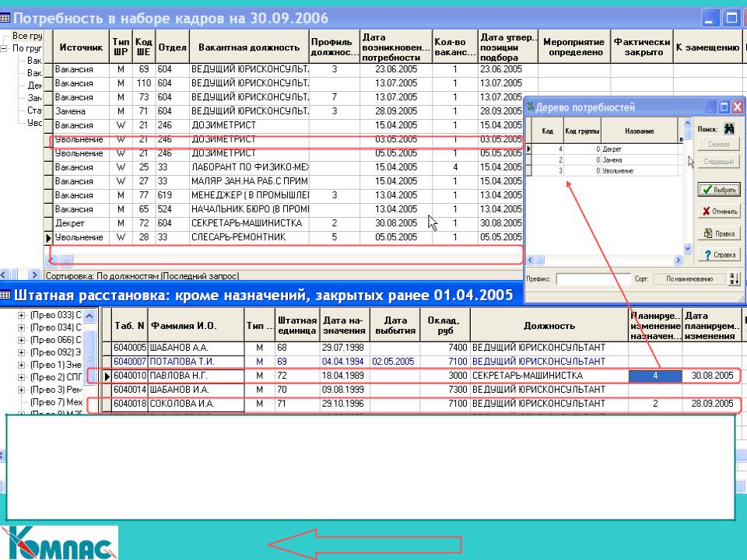Select the Декрет СЕКРЕТАРЬ-МАШИНИСТКА vacancy row

tap(288, 223)
